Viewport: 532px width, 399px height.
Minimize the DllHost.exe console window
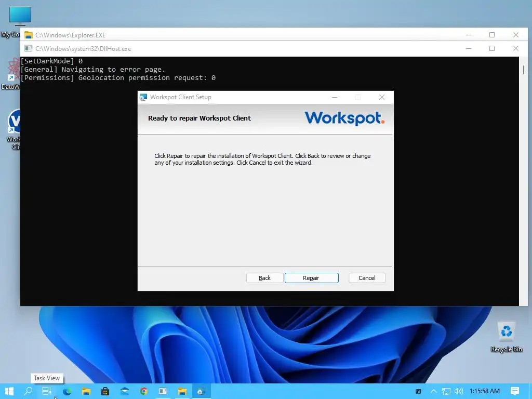tap(469, 48)
